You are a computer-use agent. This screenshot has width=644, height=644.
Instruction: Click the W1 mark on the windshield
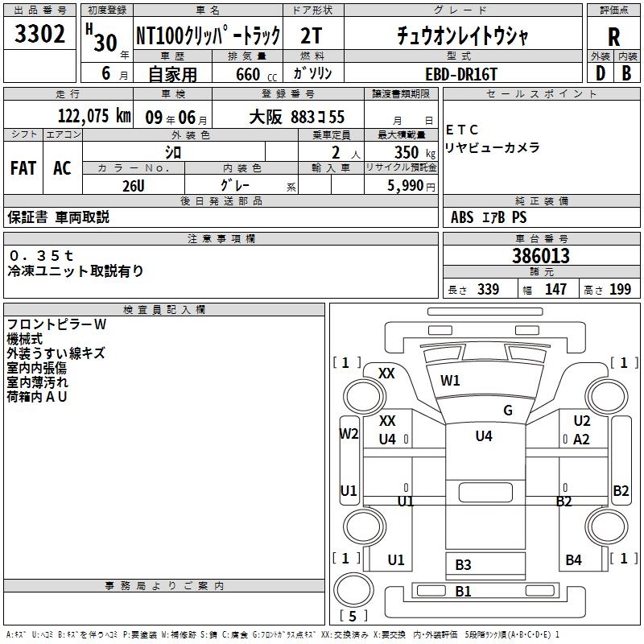(x=450, y=381)
